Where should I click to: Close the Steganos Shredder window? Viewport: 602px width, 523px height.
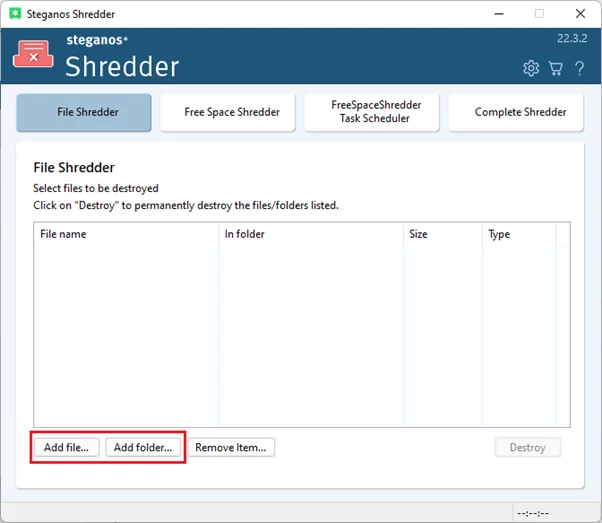(x=580, y=14)
